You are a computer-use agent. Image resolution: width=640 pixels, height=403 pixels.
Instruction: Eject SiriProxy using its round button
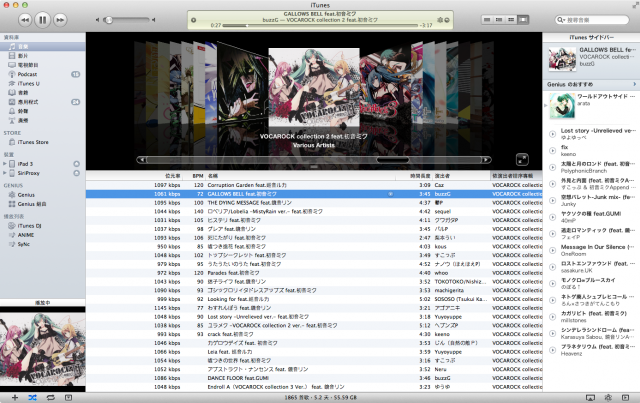point(76,173)
